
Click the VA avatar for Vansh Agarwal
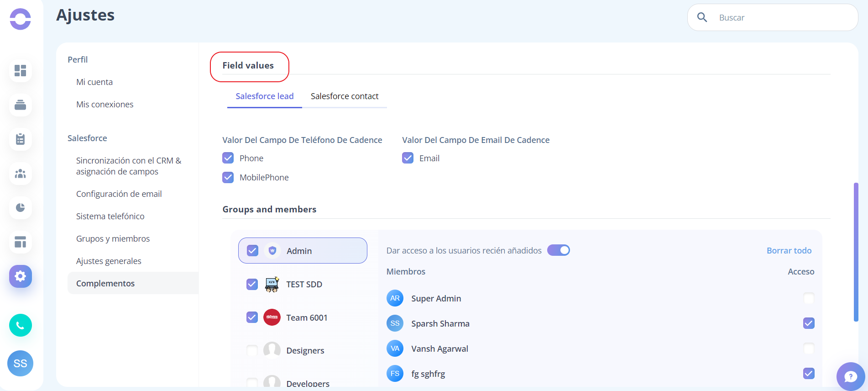(x=395, y=349)
